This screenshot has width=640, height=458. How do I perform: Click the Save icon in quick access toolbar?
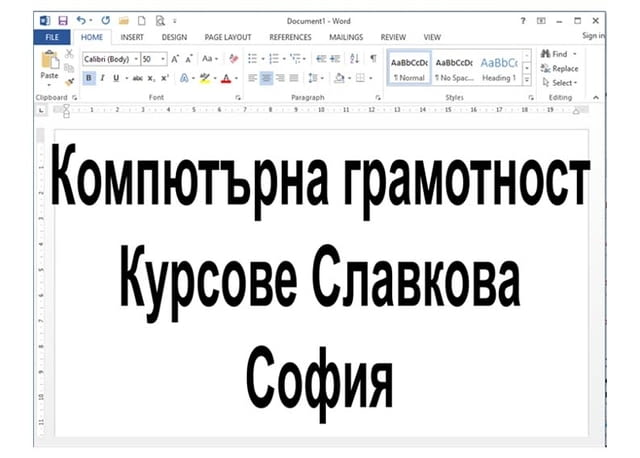pos(62,20)
